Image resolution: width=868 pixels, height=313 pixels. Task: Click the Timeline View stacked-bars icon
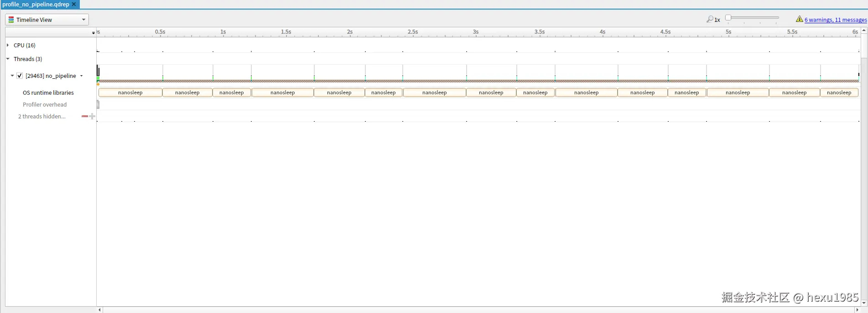pyautogui.click(x=11, y=20)
